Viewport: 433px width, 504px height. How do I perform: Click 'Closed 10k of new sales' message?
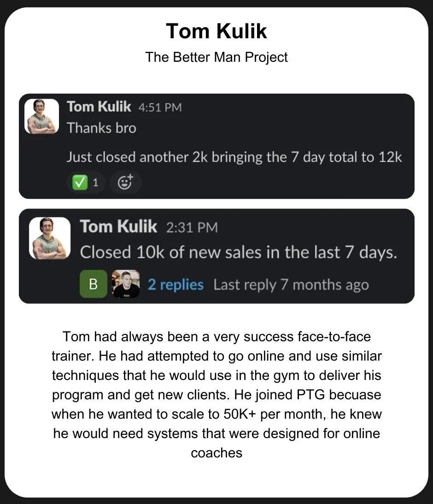point(239,252)
